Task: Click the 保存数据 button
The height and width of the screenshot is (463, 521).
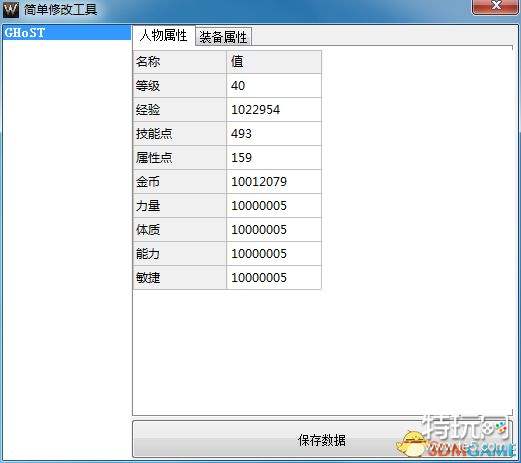Action: pos(322,439)
